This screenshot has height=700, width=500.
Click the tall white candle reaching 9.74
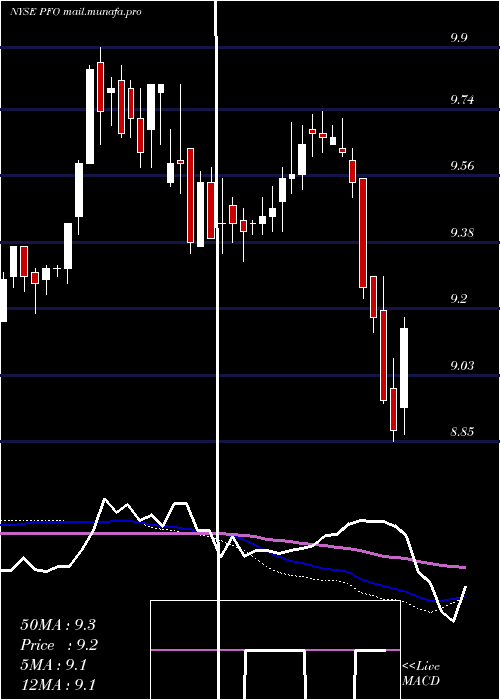pyautogui.click(x=90, y=116)
